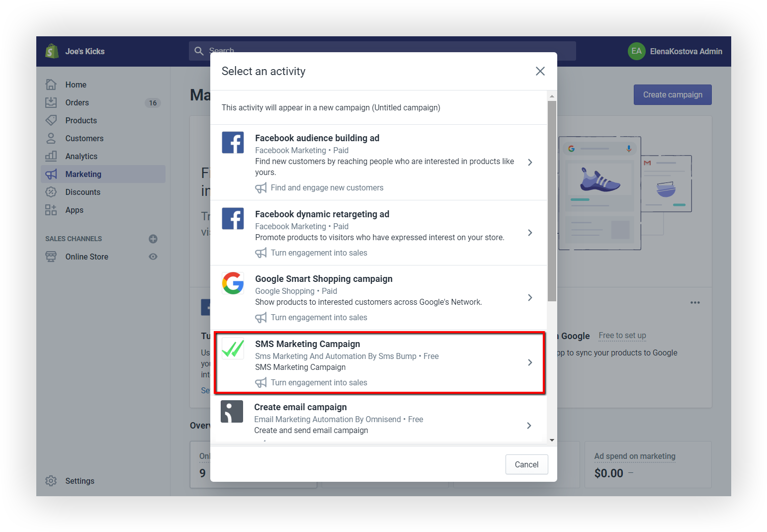767x532 pixels.
Task: Select Facebook audience building ad title
Action: click(317, 138)
